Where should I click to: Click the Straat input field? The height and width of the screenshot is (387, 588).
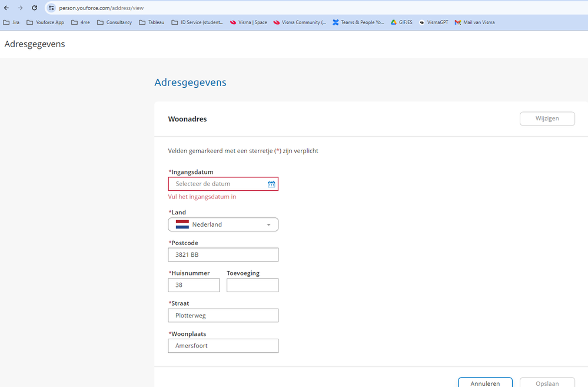tap(223, 315)
